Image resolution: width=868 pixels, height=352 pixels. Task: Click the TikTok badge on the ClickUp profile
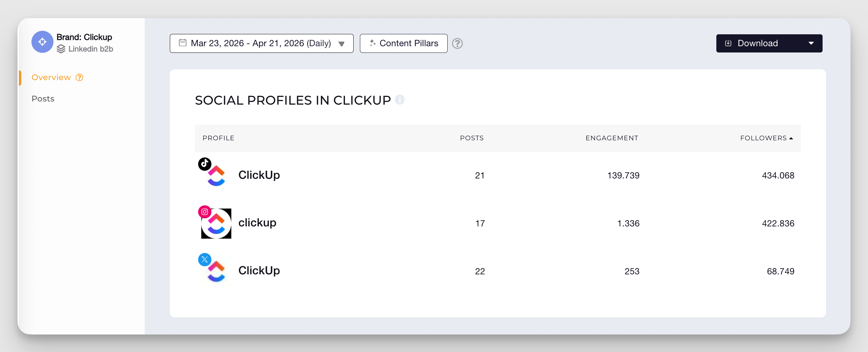pyautogui.click(x=204, y=163)
